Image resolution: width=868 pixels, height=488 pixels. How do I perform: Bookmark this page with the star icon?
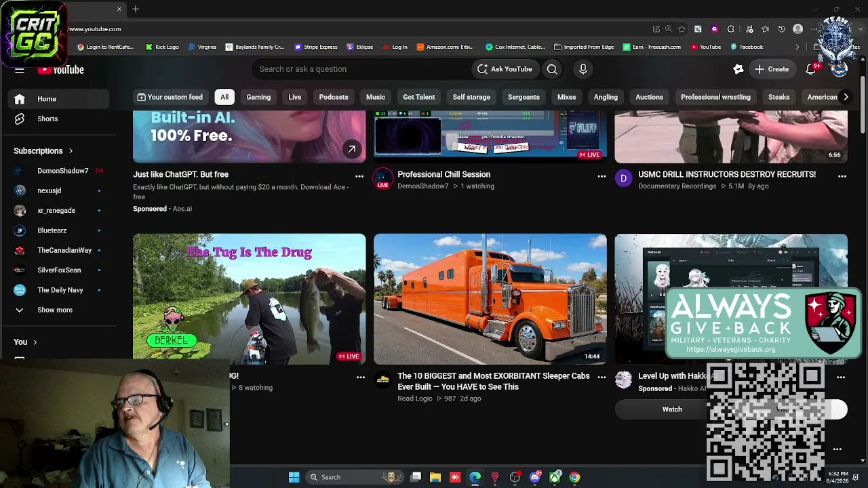click(682, 29)
